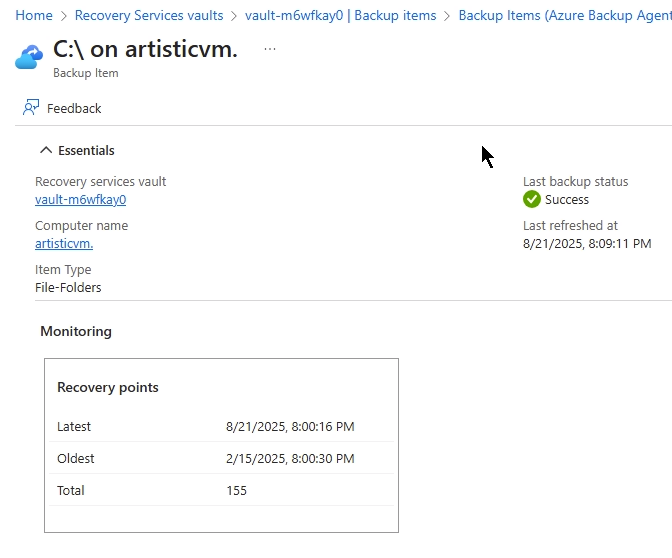
Task: Click the Recovery services vault label
Action: pos(100,182)
